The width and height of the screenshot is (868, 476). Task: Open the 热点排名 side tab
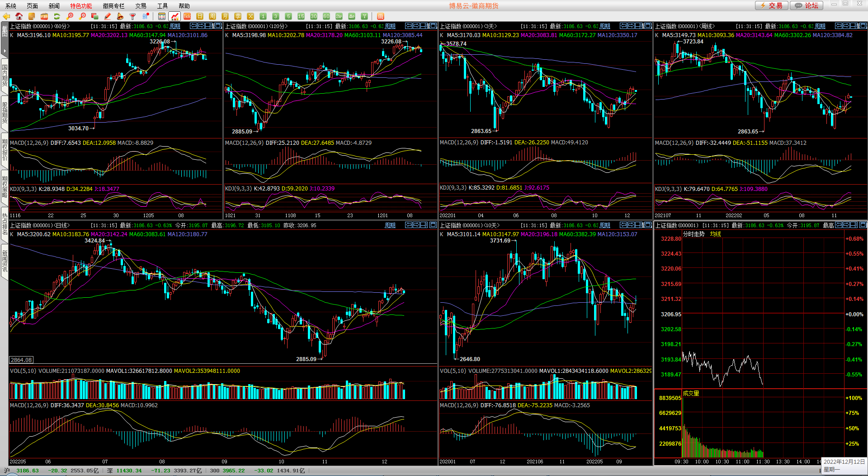[x=5, y=224]
